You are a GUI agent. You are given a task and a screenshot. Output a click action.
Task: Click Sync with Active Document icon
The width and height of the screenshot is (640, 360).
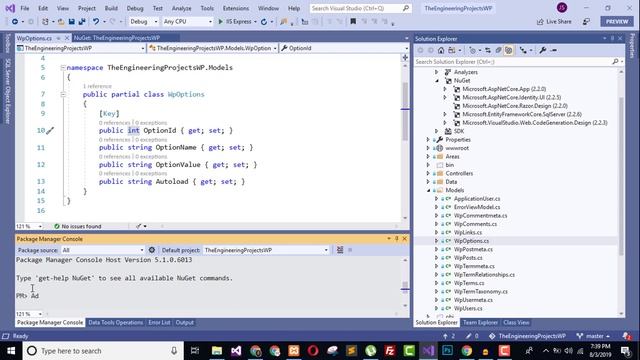pyautogui.click(x=487, y=50)
